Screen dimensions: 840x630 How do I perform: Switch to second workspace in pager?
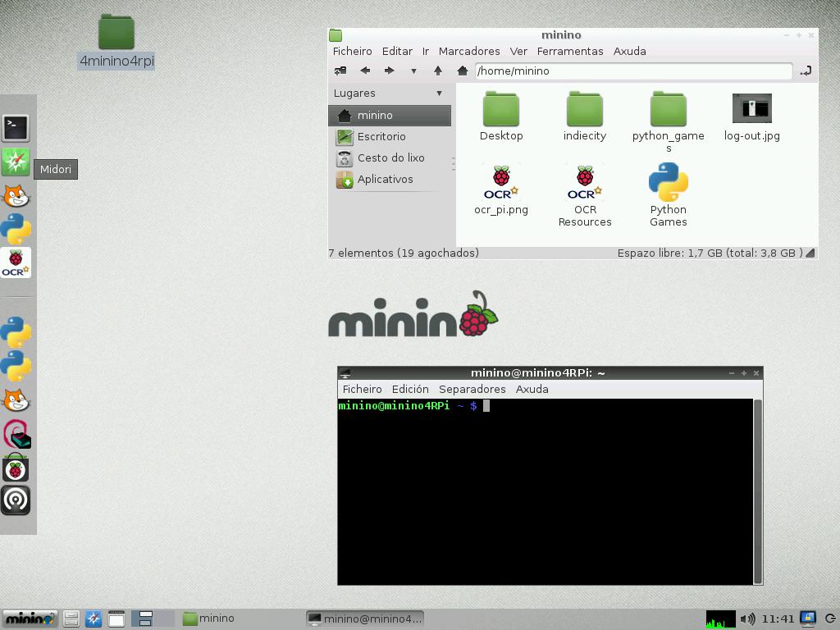pyautogui.click(x=164, y=619)
